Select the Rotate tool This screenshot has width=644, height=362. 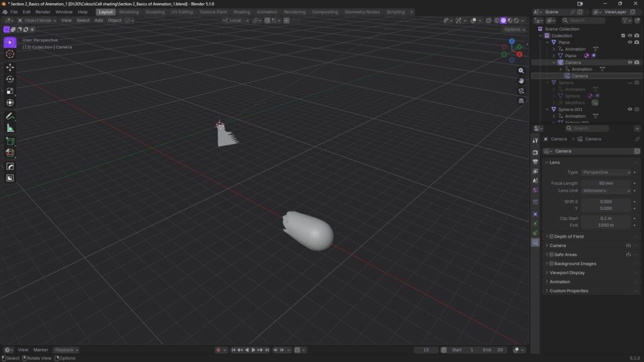(10, 79)
